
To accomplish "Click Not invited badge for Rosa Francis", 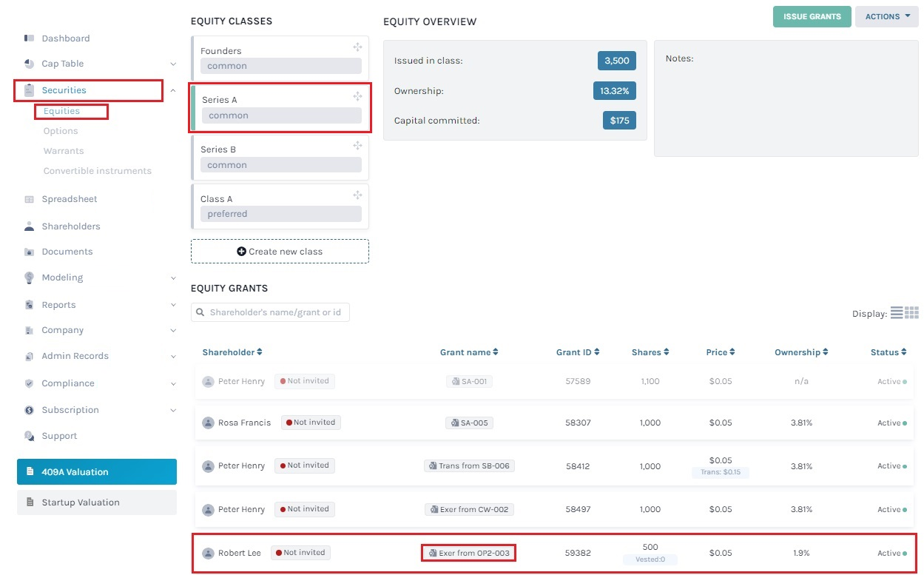I will 311,423.
